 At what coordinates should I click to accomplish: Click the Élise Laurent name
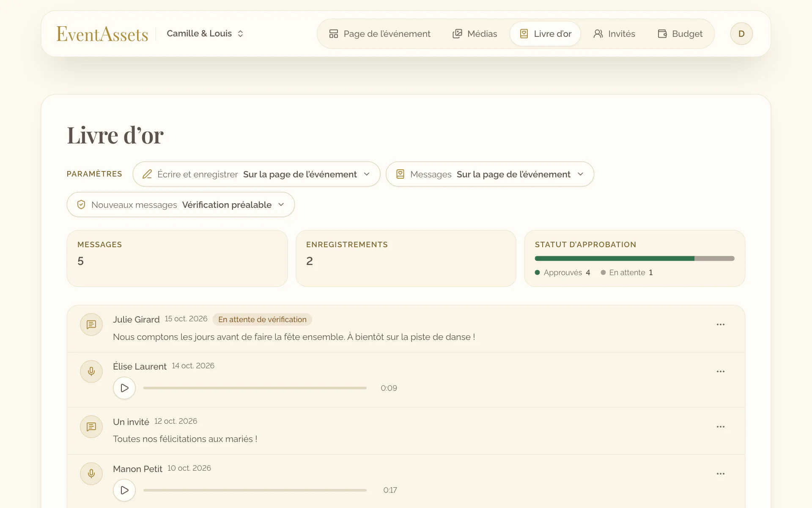point(140,366)
